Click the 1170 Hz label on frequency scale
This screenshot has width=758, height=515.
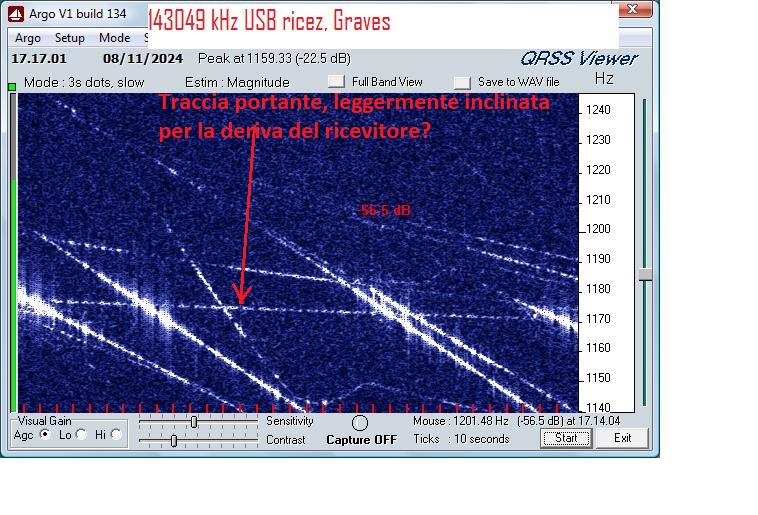point(598,318)
